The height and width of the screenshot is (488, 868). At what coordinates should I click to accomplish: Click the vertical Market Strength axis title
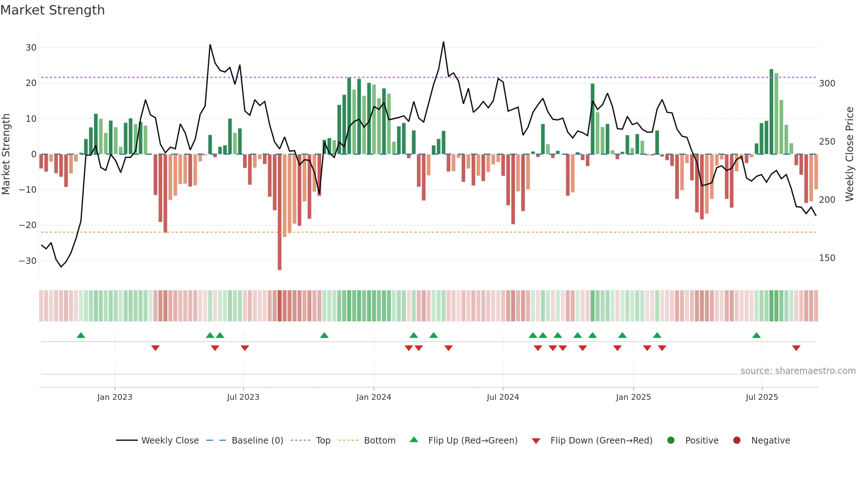coord(6,154)
